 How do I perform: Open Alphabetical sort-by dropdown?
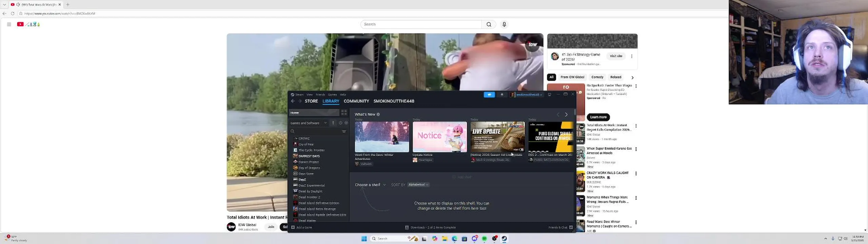(x=418, y=185)
